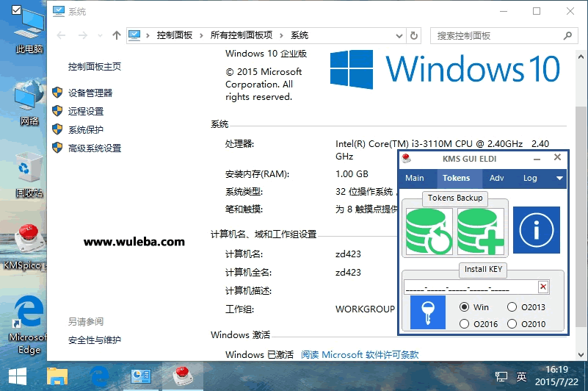The width and height of the screenshot is (588, 391).
Task: Open the KMS GUI tabs overflow arrow
Action: tap(560, 178)
